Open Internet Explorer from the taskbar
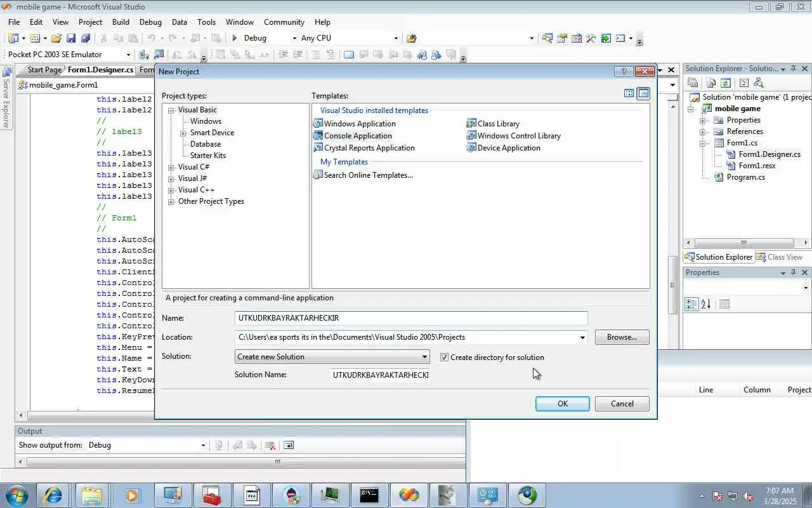The width and height of the screenshot is (812, 508). coord(53,495)
